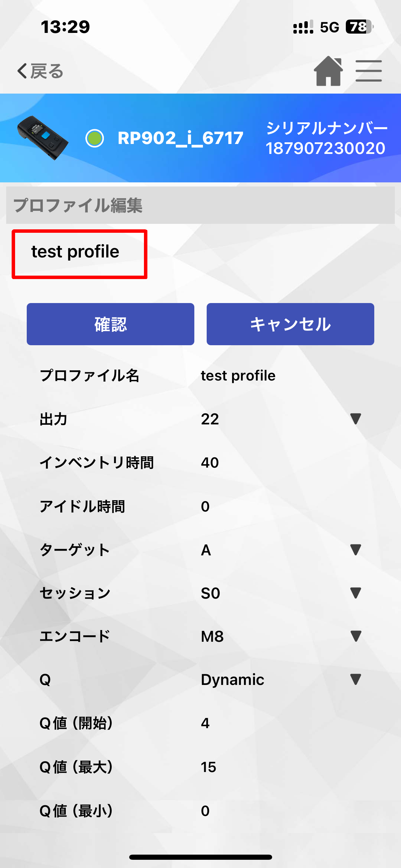Viewport: 401px width, 868px height.
Task: Cancel editing with the キャンセル button
Action: point(290,324)
